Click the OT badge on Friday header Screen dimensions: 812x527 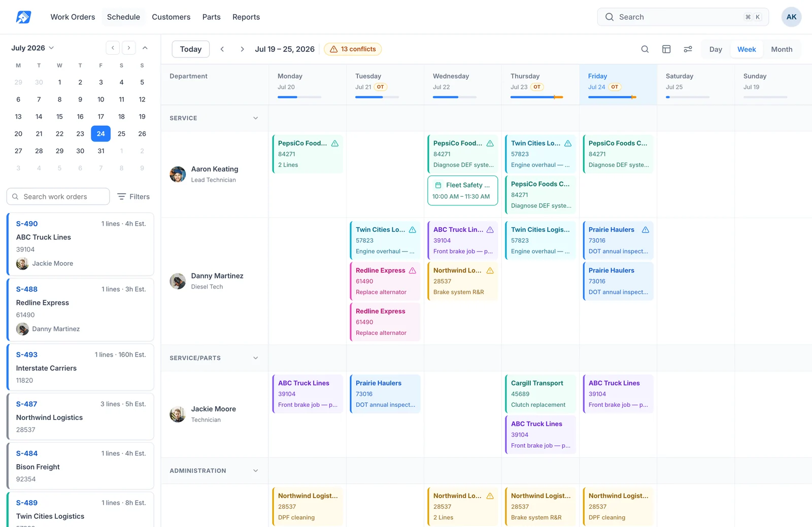click(615, 87)
